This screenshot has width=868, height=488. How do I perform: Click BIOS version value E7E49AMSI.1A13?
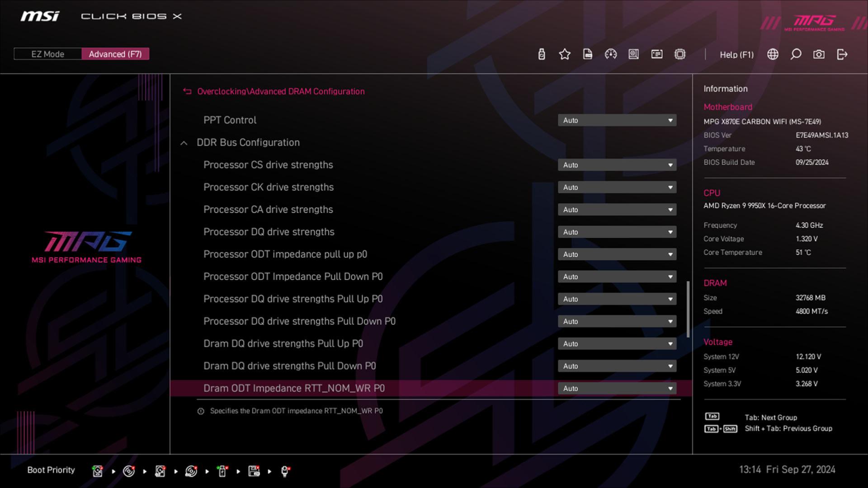(x=822, y=135)
